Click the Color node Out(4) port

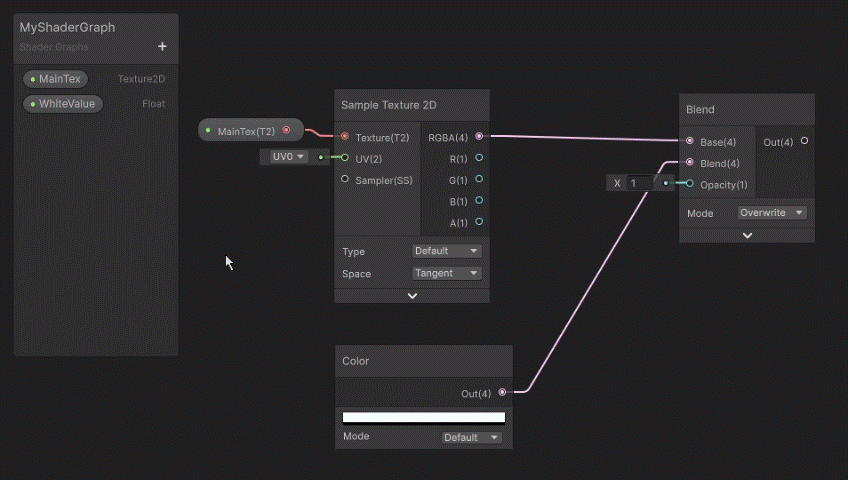(502, 393)
